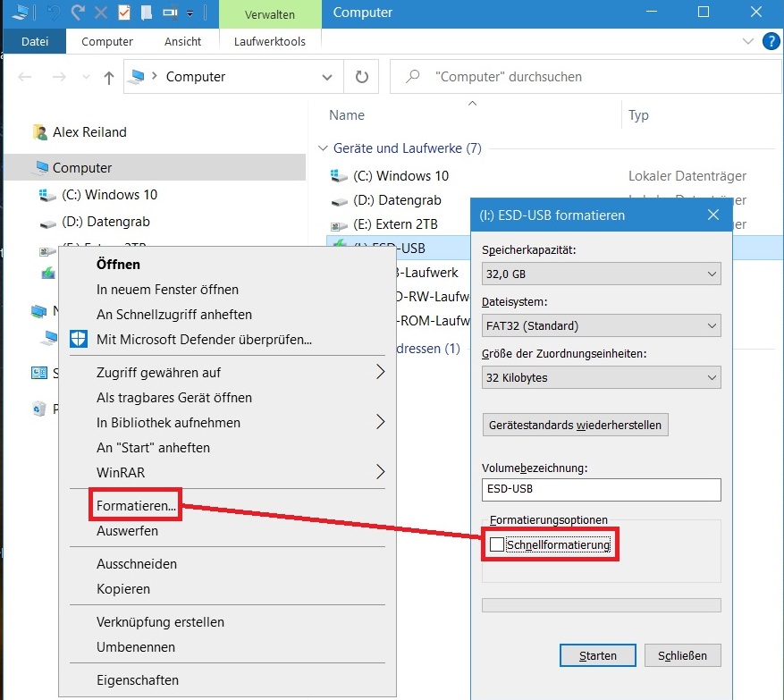Click the Microsoft Defender shield icon

pyautogui.click(x=79, y=339)
